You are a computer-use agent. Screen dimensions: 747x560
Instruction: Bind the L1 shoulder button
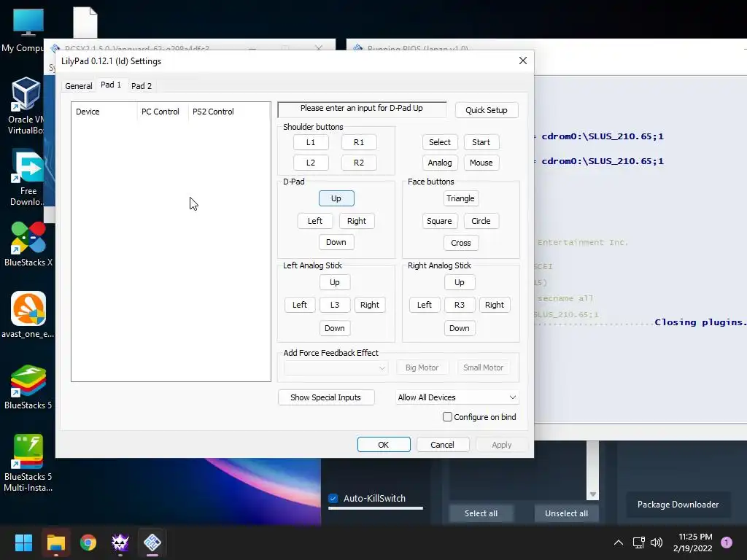pos(311,142)
